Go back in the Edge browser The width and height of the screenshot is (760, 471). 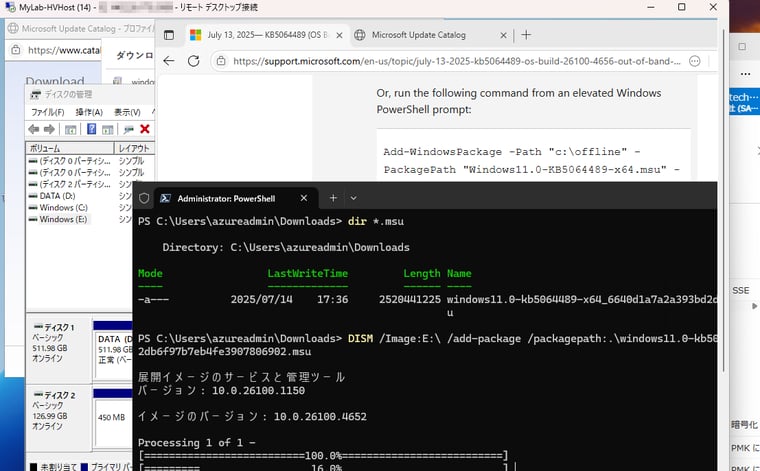point(169,61)
